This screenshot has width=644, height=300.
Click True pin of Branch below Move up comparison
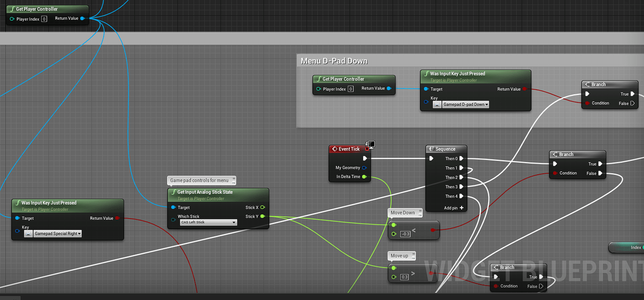click(x=541, y=277)
